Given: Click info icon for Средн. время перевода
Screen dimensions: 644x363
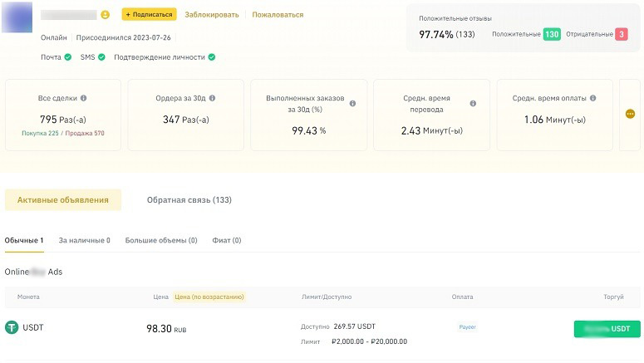Looking at the screenshot, I should (x=473, y=104).
